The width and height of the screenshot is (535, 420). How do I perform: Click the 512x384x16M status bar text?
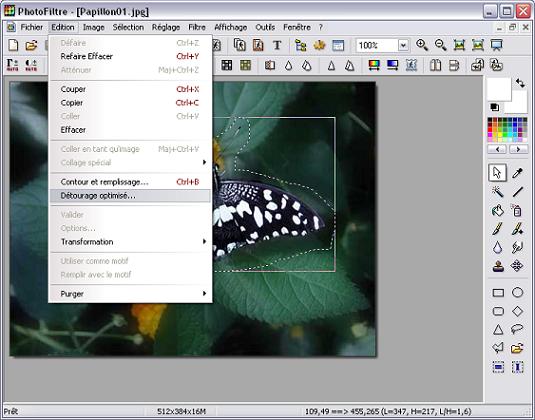[x=181, y=411]
